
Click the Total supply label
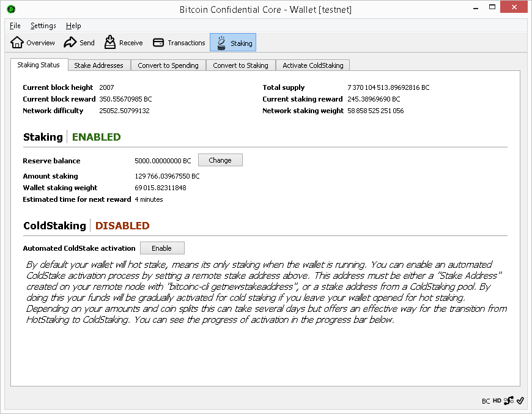(284, 87)
